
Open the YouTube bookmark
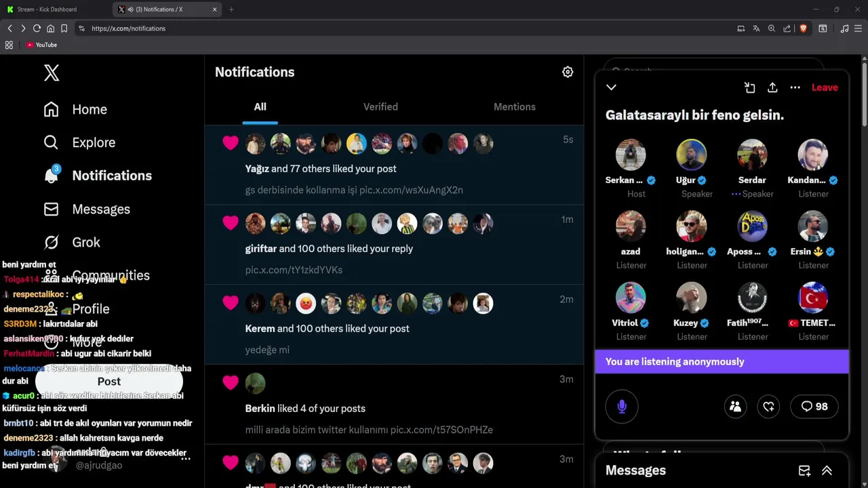[41, 45]
